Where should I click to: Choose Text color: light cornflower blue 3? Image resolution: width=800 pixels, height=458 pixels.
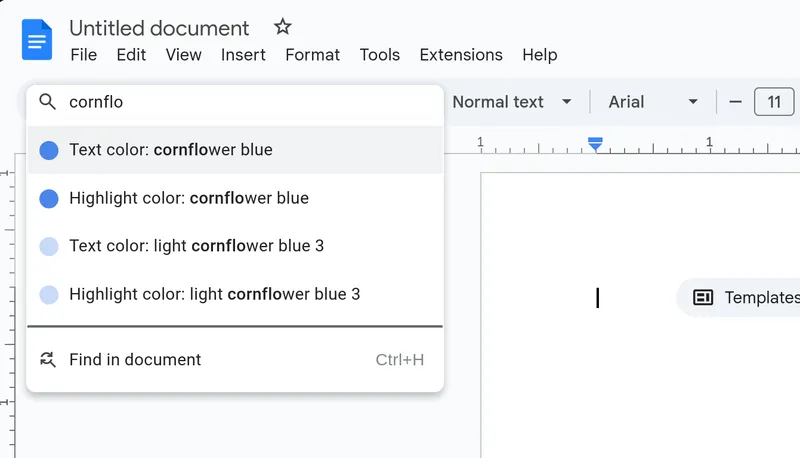[x=235, y=246]
